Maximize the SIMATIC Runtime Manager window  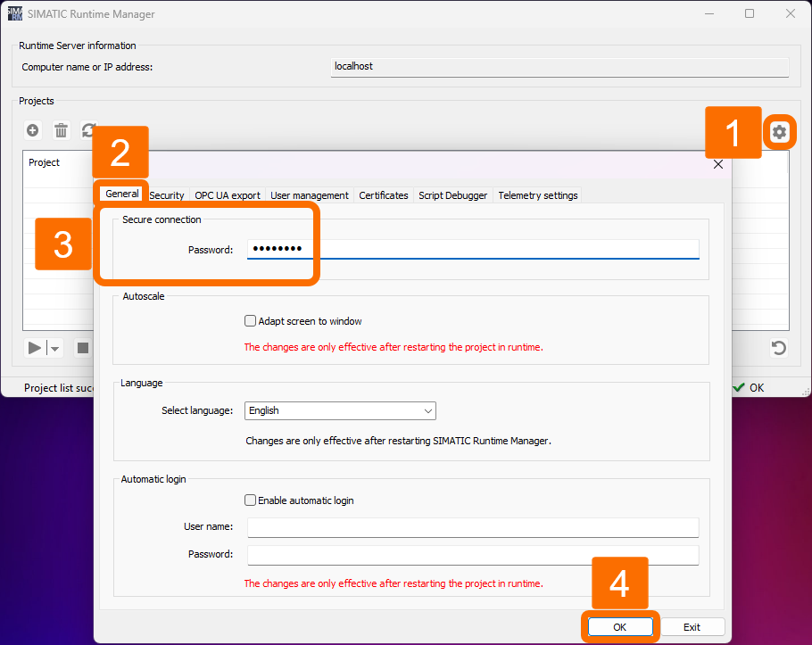(x=750, y=13)
